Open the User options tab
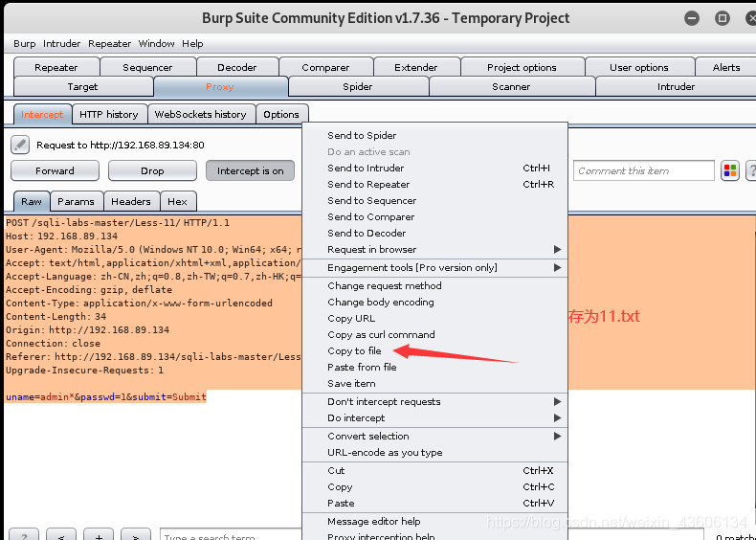The height and width of the screenshot is (540, 756). click(639, 68)
